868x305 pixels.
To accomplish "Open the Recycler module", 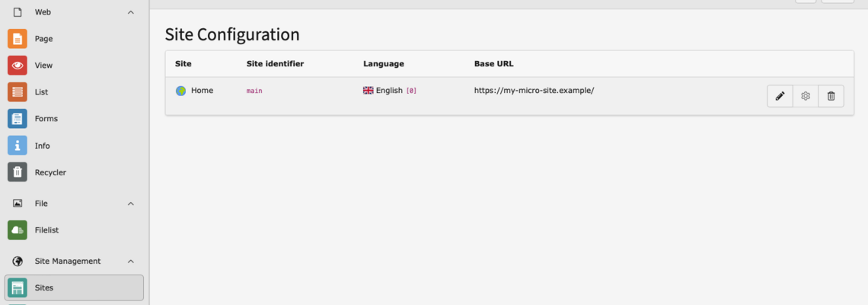I will coord(50,172).
